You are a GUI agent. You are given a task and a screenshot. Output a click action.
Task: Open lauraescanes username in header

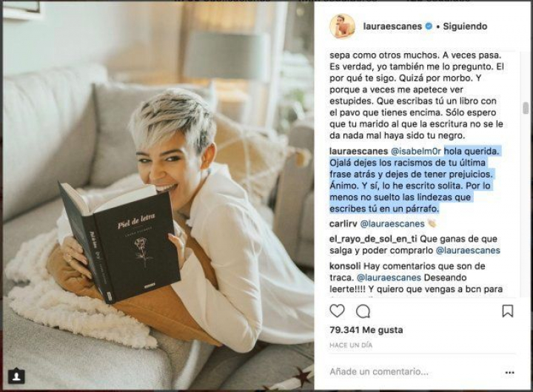(392, 26)
